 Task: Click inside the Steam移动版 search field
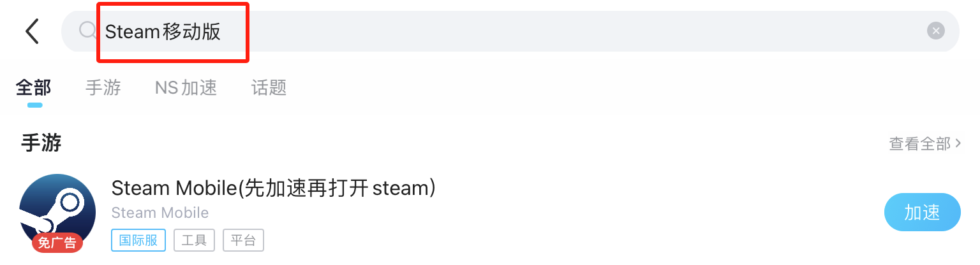coord(510,31)
